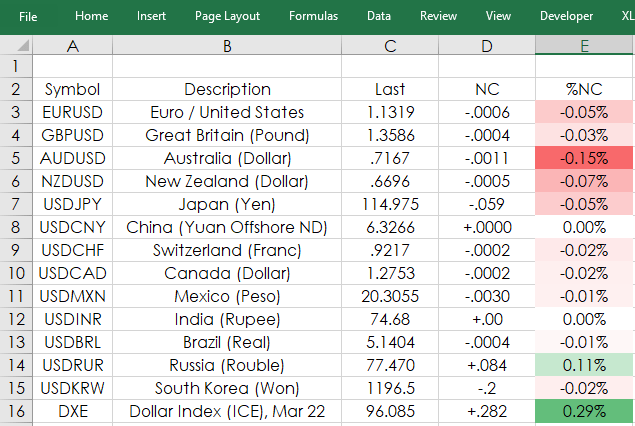
Task: Click the dark green 0.29% cell
Action: pos(585,411)
